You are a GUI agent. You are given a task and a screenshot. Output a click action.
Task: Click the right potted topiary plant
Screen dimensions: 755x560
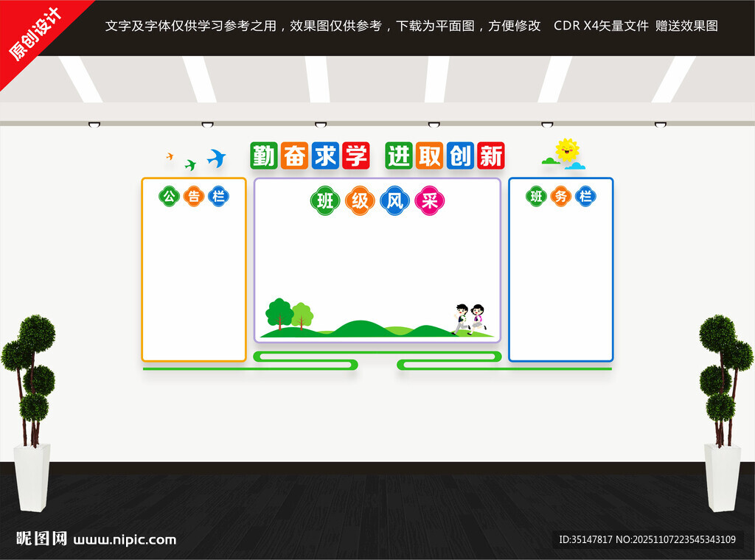[726, 413]
